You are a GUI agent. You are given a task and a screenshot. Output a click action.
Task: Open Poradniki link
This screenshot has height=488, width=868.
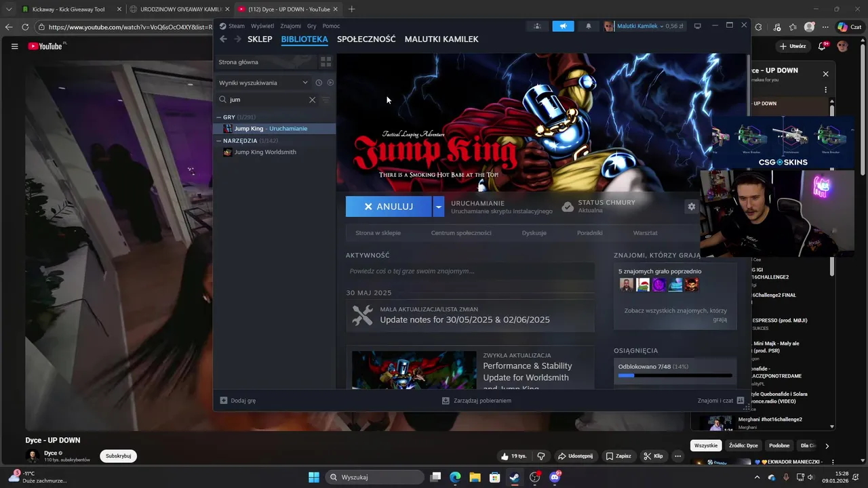tap(589, 233)
